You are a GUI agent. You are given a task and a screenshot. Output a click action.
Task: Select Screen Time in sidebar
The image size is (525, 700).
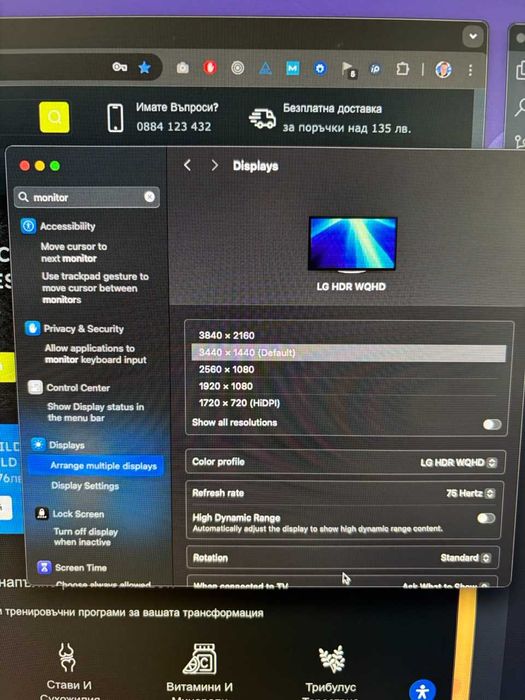point(81,568)
